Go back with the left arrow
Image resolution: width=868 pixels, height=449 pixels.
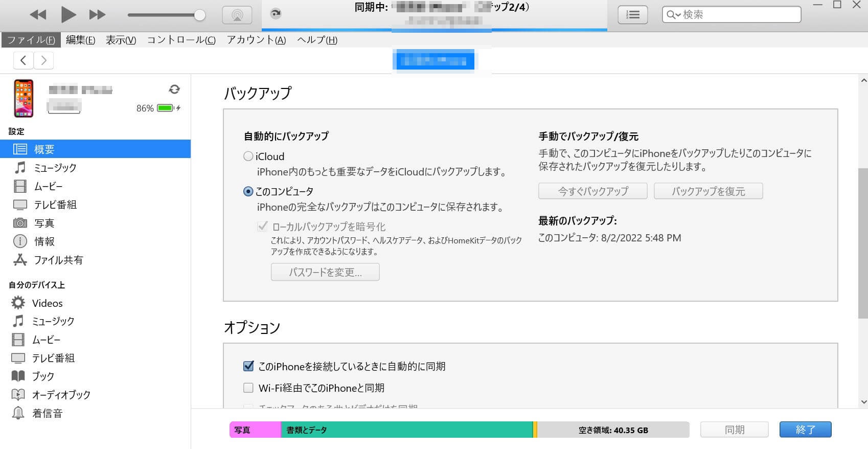pyautogui.click(x=23, y=60)
